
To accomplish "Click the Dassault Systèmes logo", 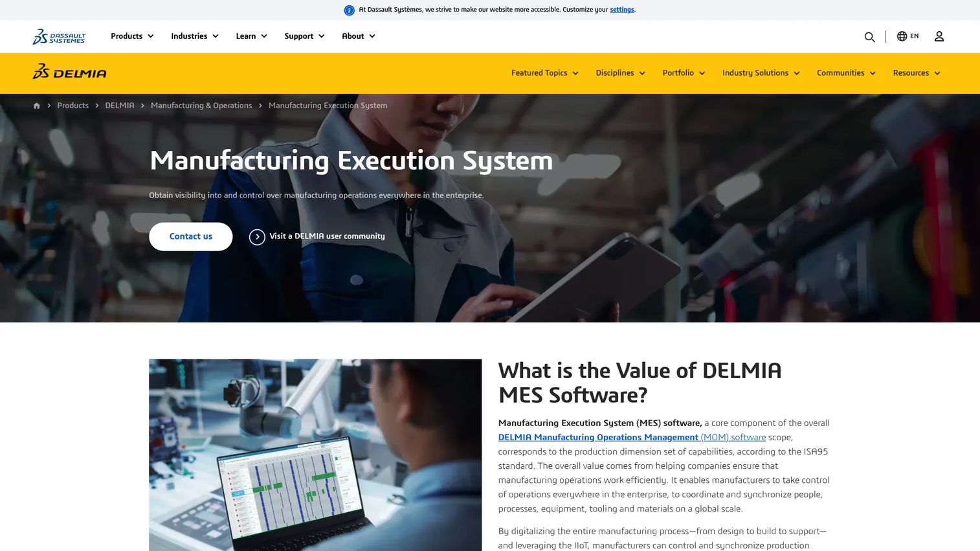I will (x=59, y=36).
